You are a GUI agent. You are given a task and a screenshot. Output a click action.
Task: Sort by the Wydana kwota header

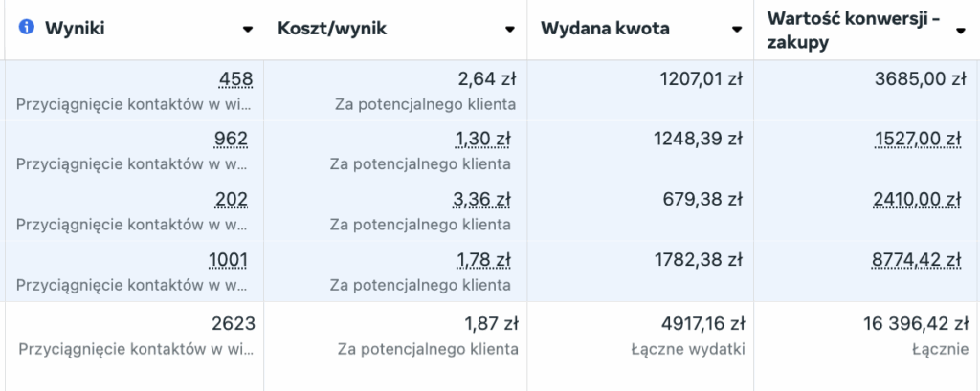click(605, 28)
